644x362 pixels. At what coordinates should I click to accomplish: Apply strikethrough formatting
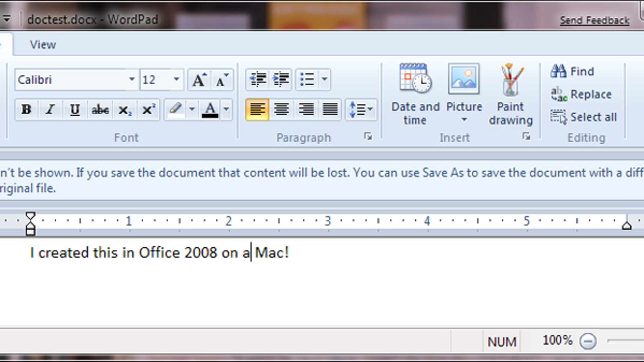[100, 109]
